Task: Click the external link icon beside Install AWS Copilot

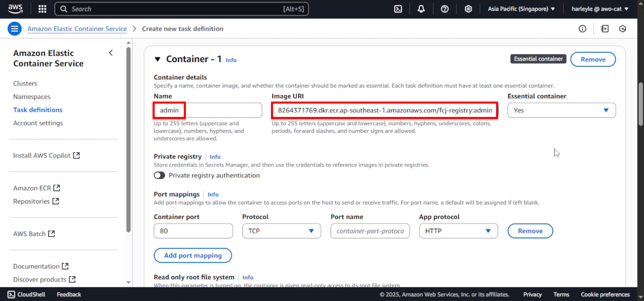Action: coord(76,156)
